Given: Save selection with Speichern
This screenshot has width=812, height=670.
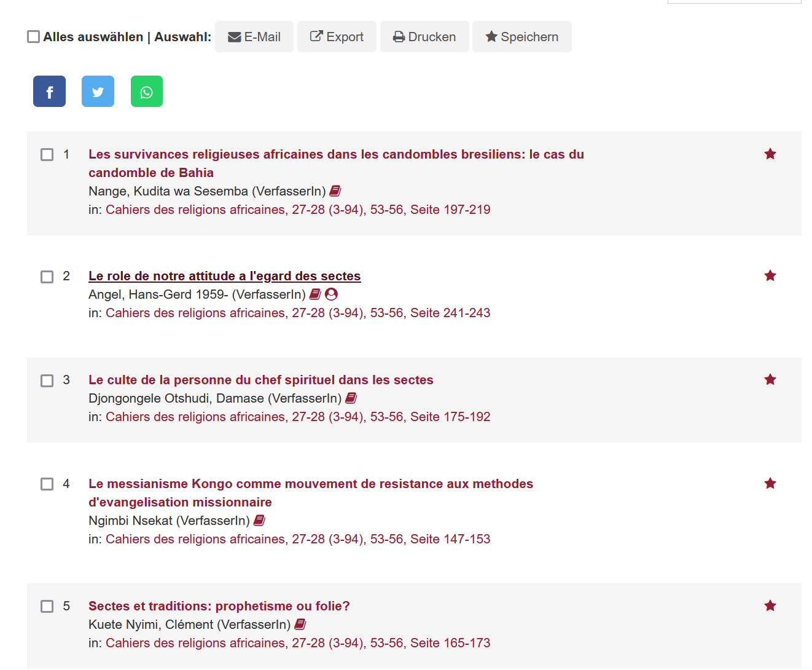Looking at the screenshot, I should tap(522, 37).
